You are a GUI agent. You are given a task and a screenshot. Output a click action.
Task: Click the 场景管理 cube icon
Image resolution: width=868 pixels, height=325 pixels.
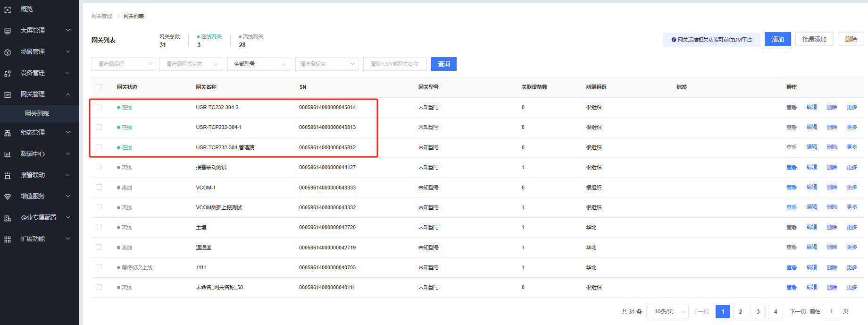tap(8, 52)
